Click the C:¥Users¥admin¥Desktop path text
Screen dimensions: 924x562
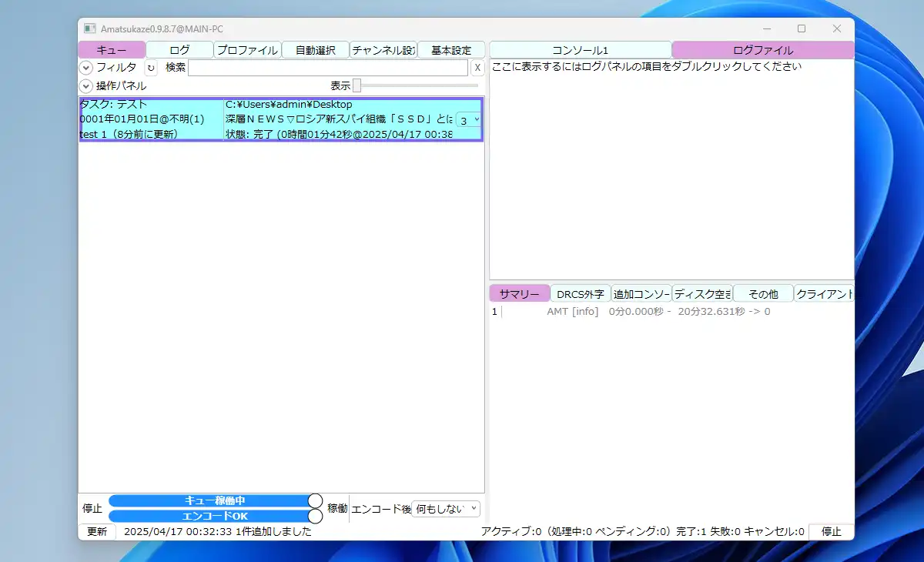(x=289, y=104)
